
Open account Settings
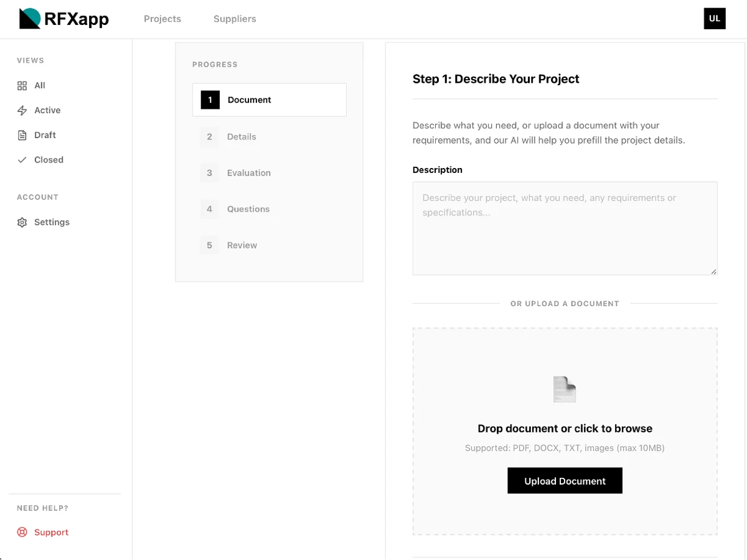click(x=52, y=222)
